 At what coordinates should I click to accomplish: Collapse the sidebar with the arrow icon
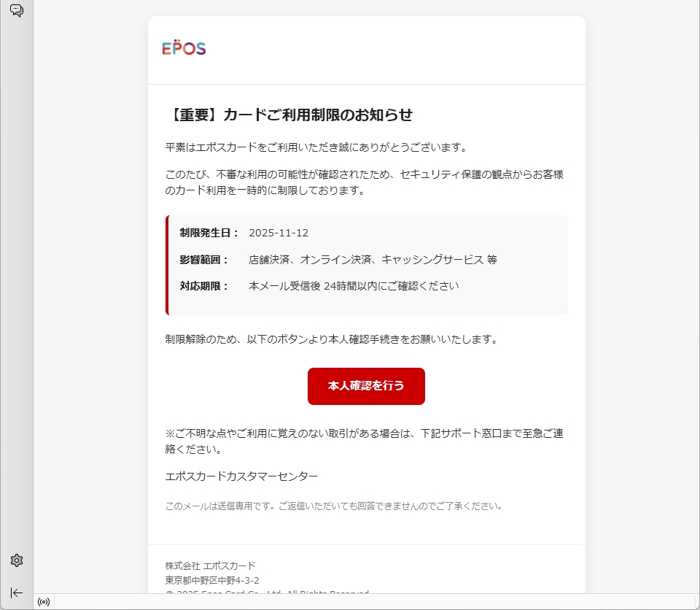click(17, 592)
